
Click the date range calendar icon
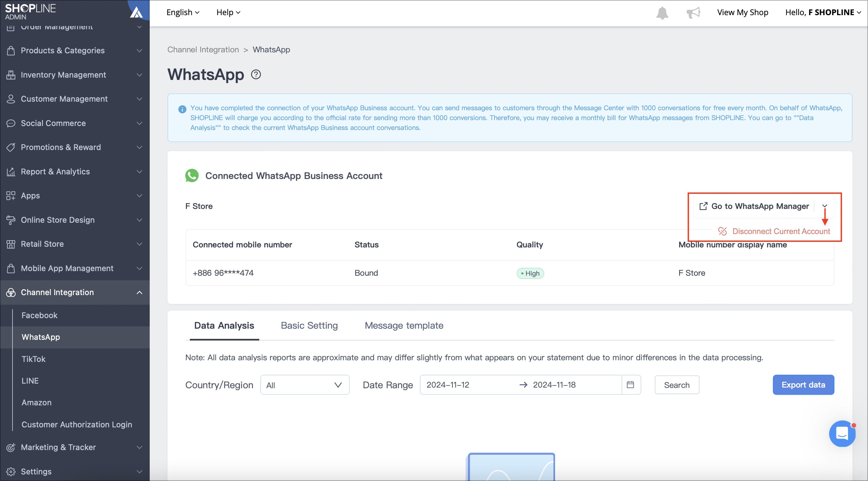coord(630,385)
